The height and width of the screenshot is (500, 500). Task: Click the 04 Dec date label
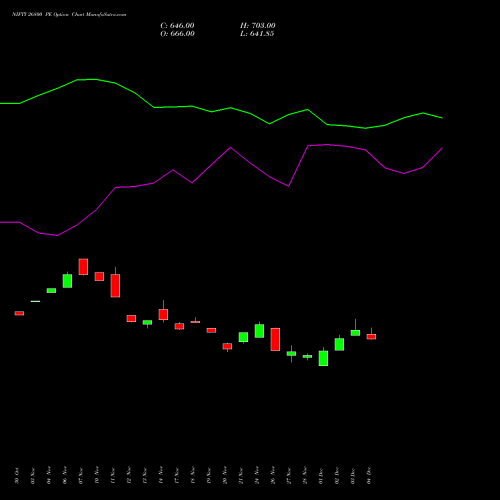point(369,476)
